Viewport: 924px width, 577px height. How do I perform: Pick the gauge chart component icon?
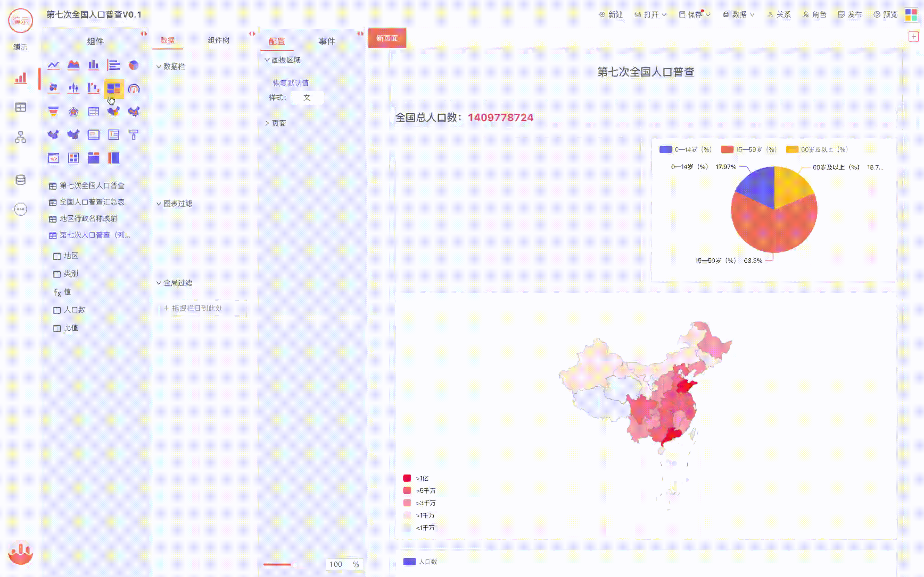point(134,89)
